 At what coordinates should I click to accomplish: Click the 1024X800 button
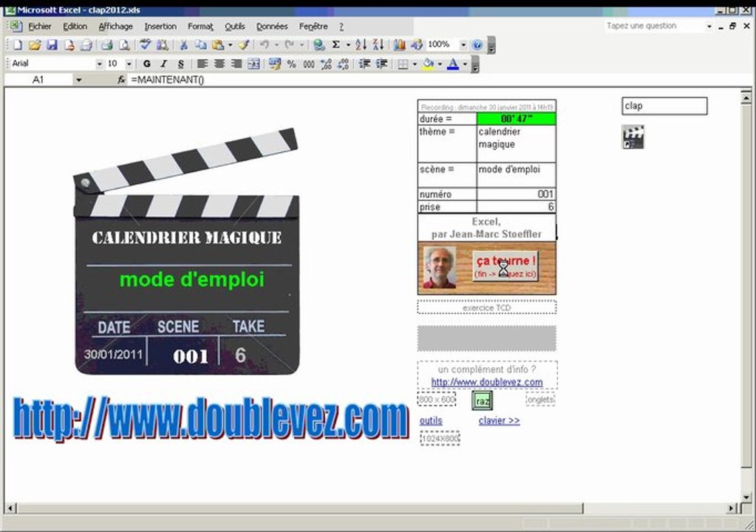(440, 438)
